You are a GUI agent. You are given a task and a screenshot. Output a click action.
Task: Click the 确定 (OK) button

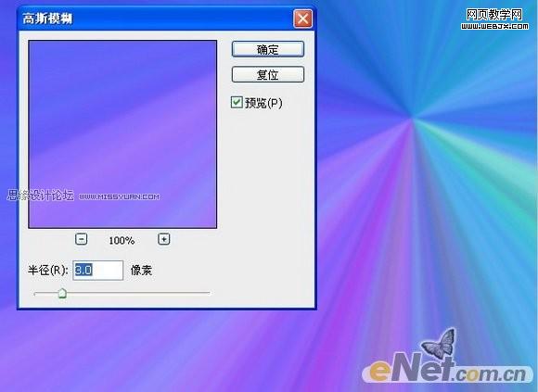point(268,49)
